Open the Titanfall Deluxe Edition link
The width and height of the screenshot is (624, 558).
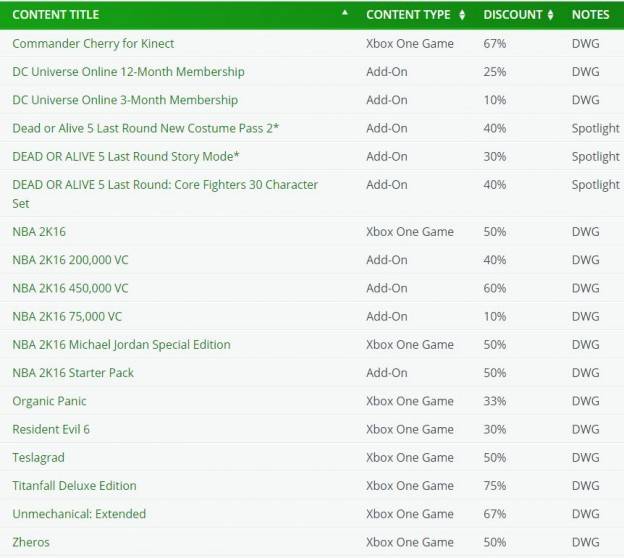click(74, 486)
